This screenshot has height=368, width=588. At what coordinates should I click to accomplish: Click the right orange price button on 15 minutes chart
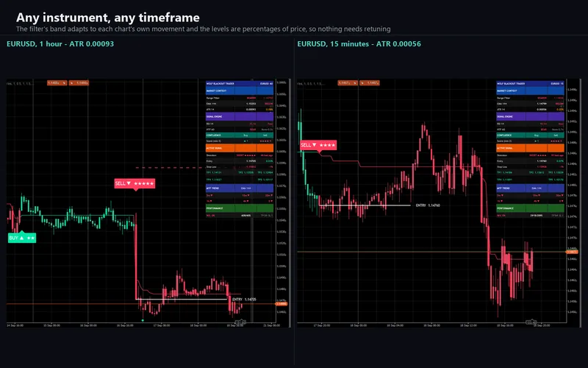(370, 82)
